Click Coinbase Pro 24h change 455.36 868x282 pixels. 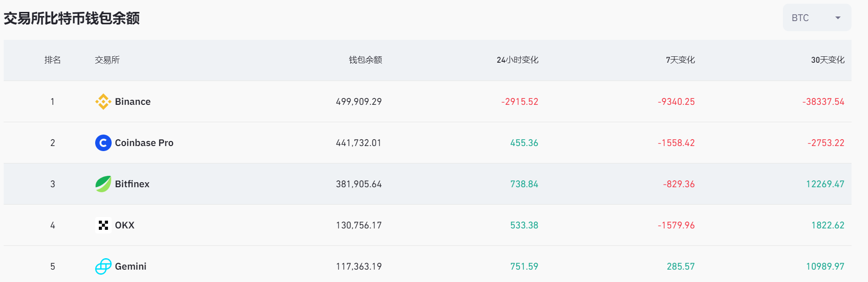pos(524,143)
